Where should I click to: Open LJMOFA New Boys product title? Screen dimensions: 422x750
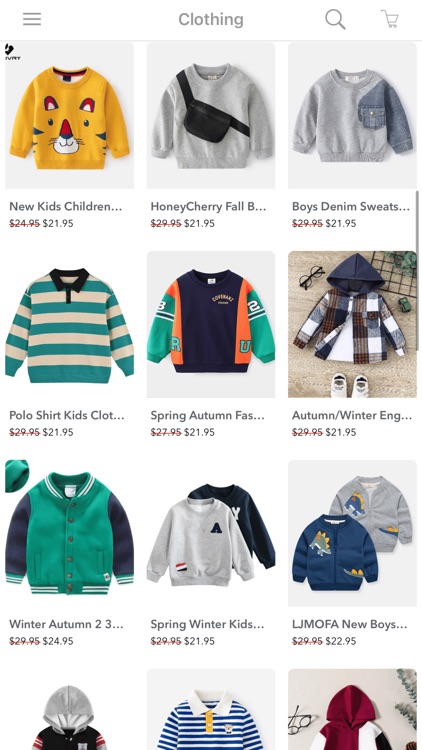pyautogui.click(x=349, y=624)
